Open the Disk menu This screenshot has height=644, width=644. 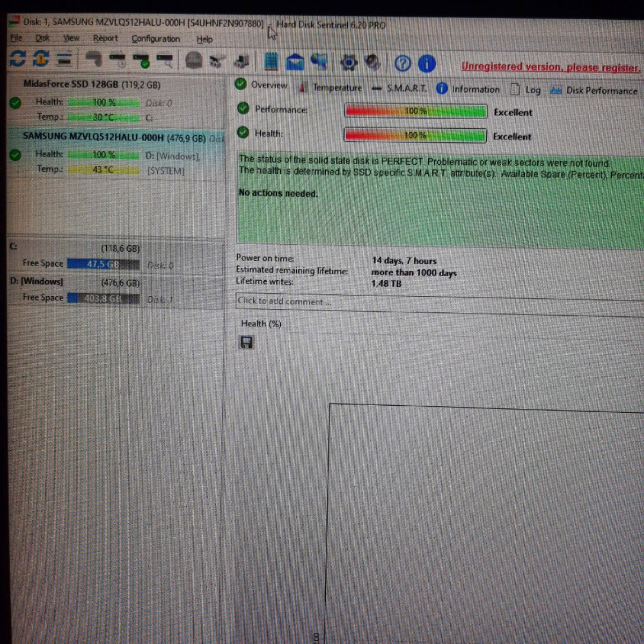click(42, 38)
